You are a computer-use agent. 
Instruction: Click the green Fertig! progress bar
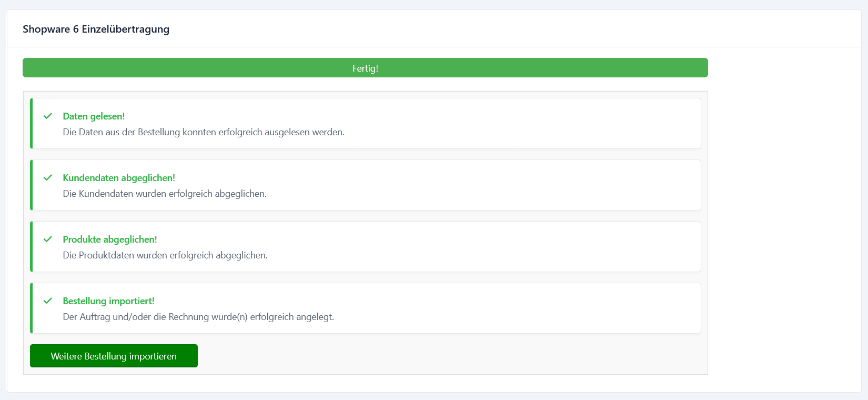[365, 68]
